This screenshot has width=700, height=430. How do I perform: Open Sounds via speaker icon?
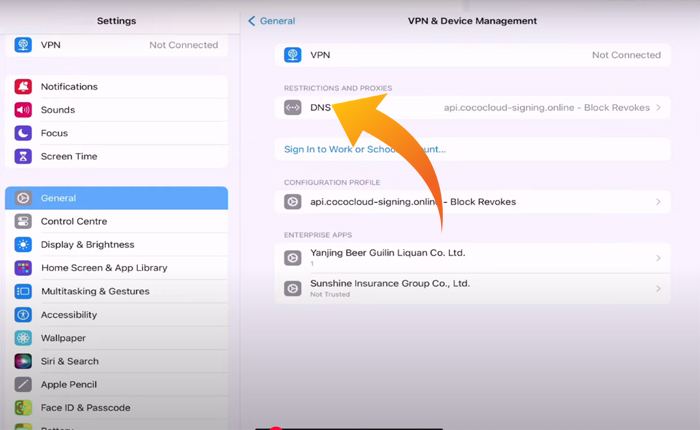pyautogui.click(x=23, y=110)
